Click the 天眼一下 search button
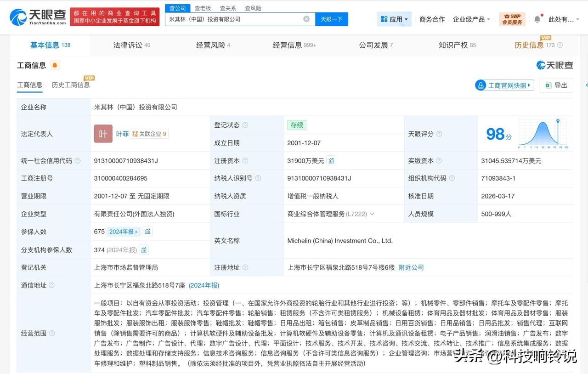The width and height of the screenshot is (588, 374). click(x=332, y=19)
